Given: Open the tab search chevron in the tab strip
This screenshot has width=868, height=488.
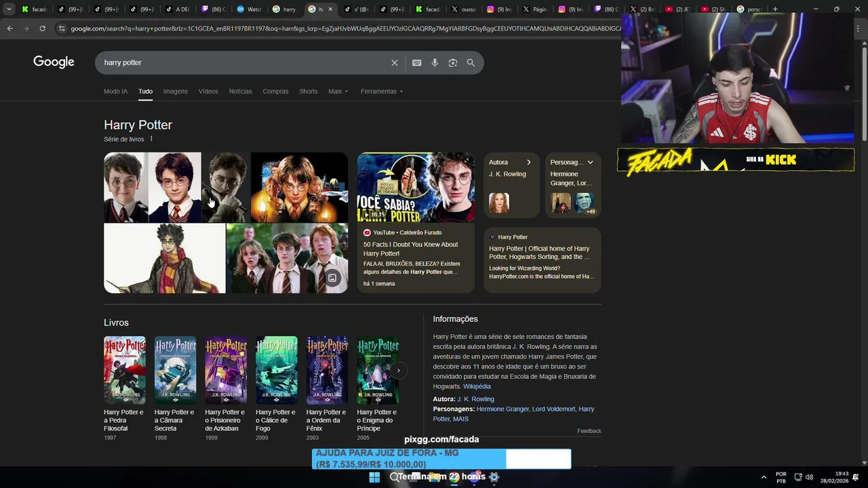Looking at the screenshot, I should (x=9, y=9).
